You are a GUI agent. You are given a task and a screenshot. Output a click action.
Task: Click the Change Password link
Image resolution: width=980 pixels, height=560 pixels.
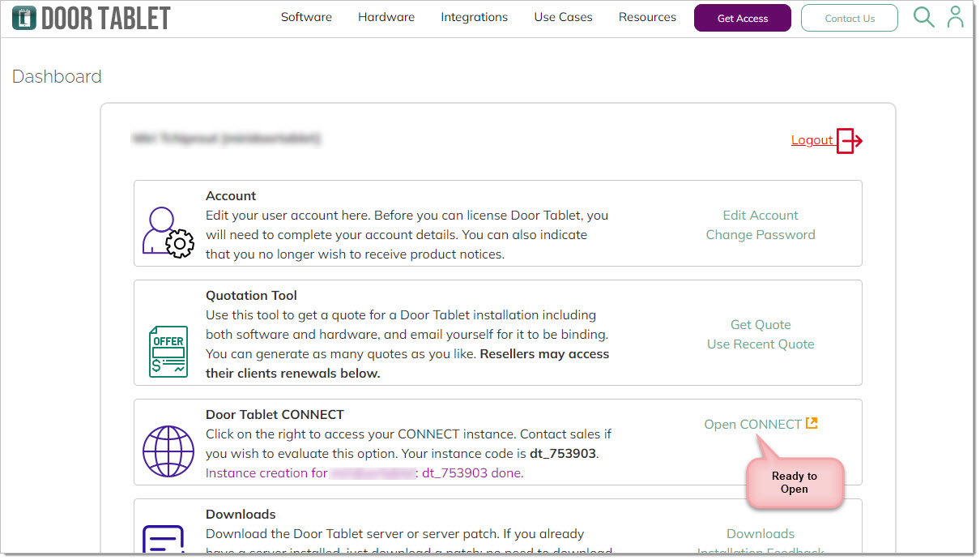(x=761, y=234)
